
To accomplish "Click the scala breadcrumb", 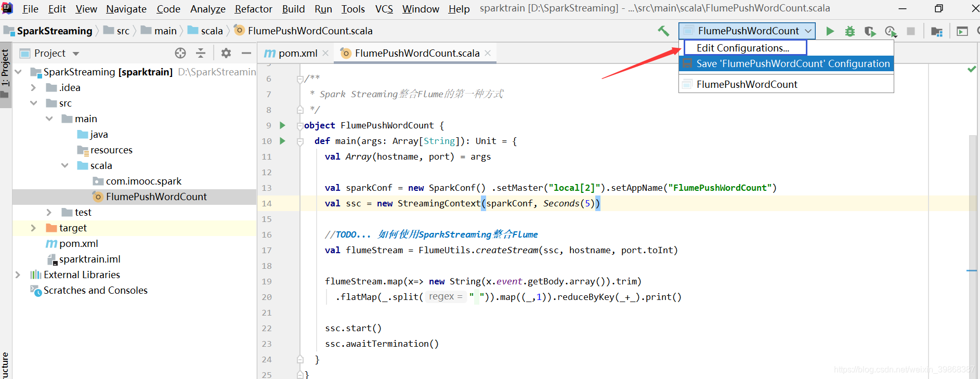I will 212,31.
